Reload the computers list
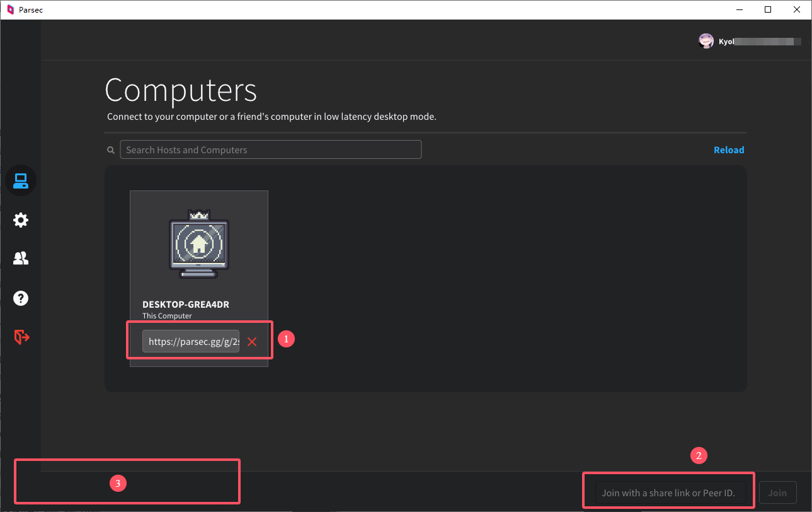This screenshot has height=512, width=812. pyautogui.click(x=729, y=150)
